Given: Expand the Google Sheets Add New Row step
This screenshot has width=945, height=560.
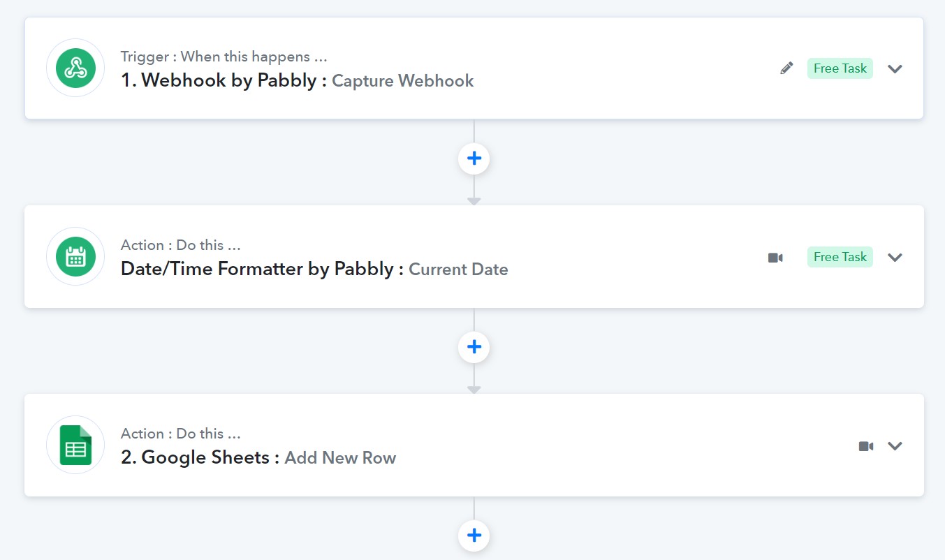Looking at the screenshot, I should 895,445.
